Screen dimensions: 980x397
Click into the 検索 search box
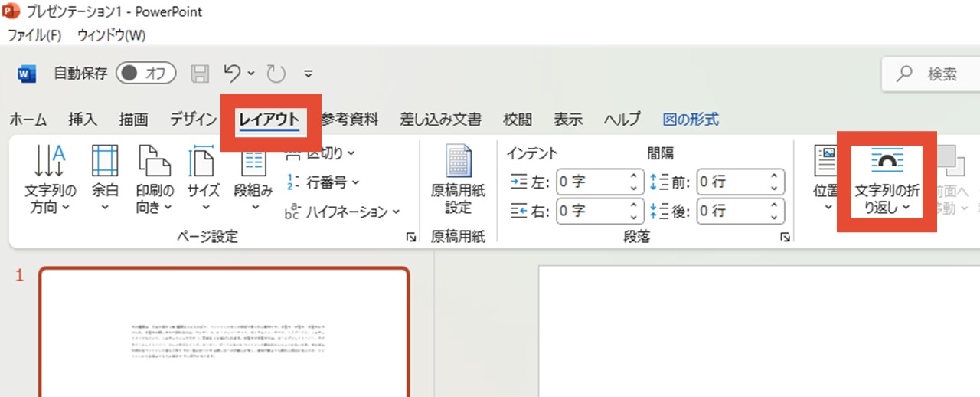coord(931,74)
